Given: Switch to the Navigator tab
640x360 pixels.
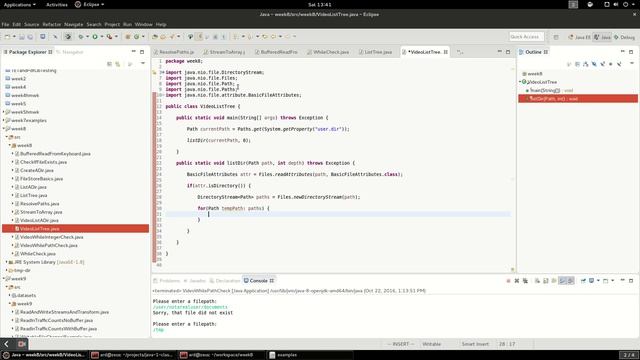Looking at the screenshot, I should pyautogui.click(x=70, y=52).
